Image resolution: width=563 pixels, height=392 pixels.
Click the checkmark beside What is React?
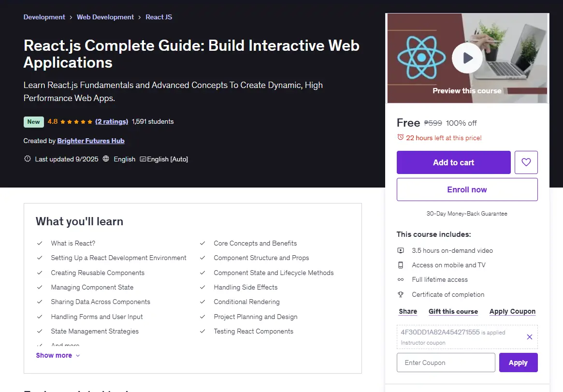[x=40, y=243]
